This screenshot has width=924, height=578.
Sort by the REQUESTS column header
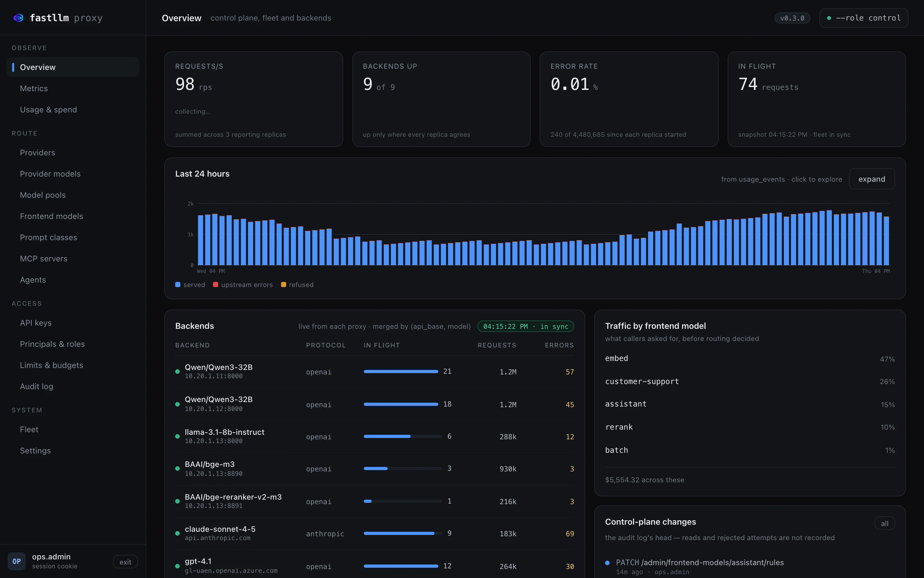point(497,345)
